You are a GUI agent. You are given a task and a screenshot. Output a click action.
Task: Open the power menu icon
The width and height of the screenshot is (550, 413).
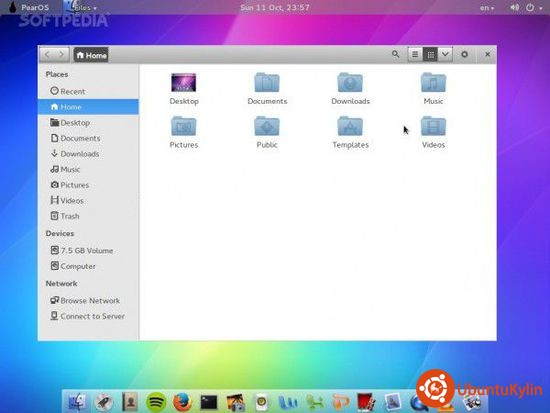530,7
